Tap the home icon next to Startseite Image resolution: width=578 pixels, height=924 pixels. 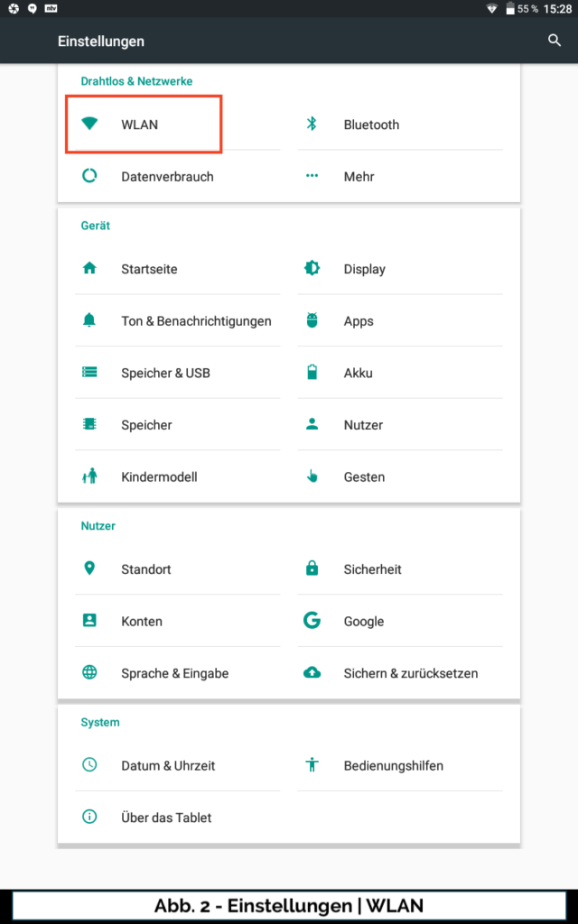89,268
